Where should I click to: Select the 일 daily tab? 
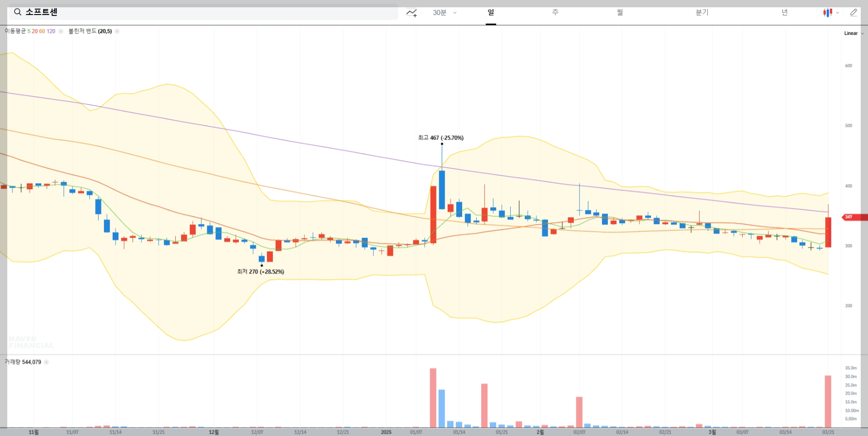[x=491, y=13]
